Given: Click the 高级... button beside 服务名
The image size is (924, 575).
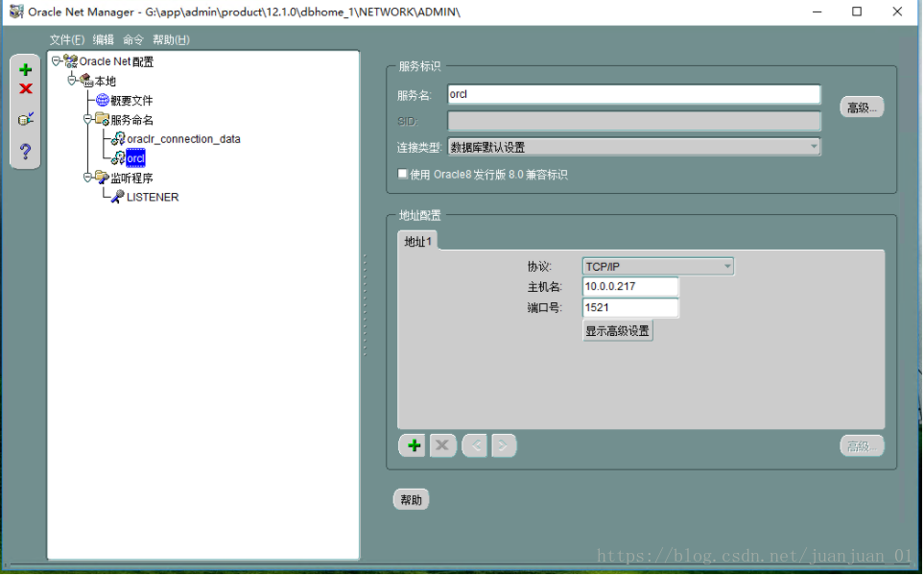Looking at the screenshot, I should pyautogui.click(x=862, y=108).
